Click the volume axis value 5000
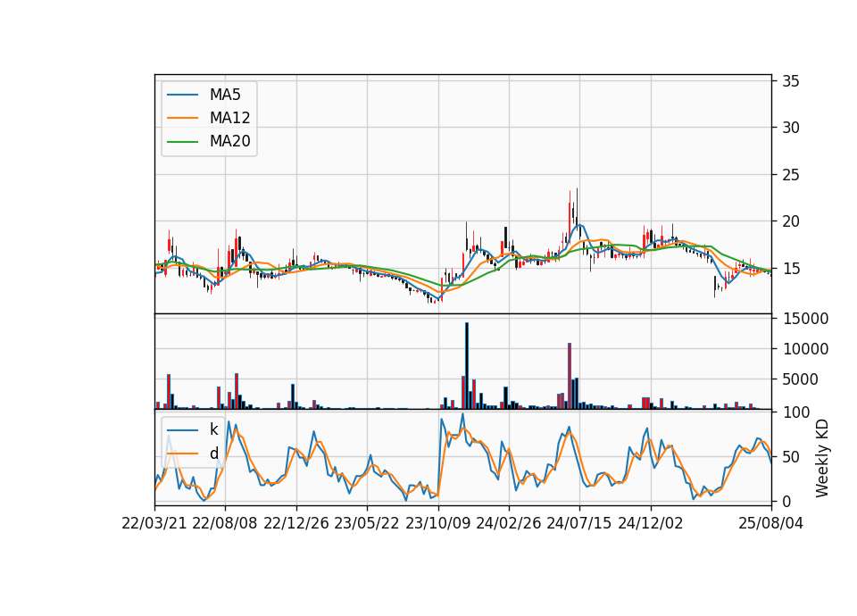The image size is (857, 616). 800,379
